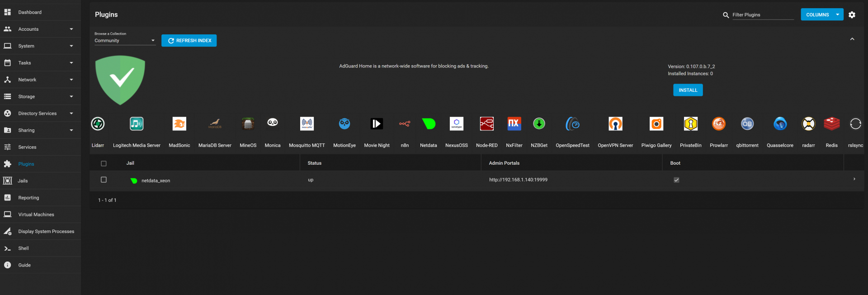Click the Filter Plugins search field
This screenshot has width=868, height=295.
pos(763,15)
